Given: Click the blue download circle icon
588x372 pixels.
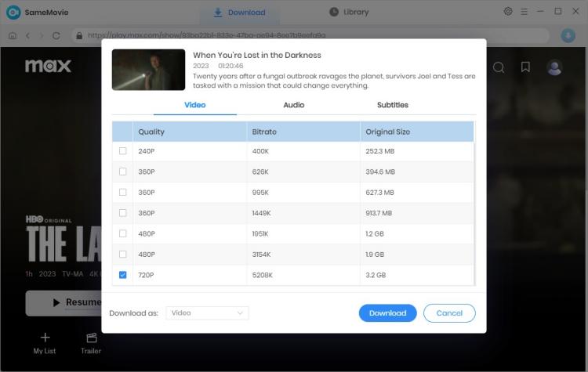Looking at the screenshot, I should click(x=568, y=35).
